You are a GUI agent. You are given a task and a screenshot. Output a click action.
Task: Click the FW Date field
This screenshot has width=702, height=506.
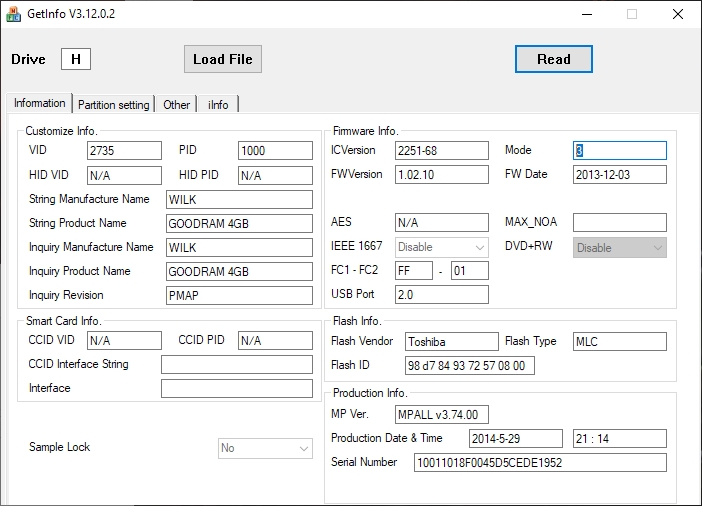(620, 175)
